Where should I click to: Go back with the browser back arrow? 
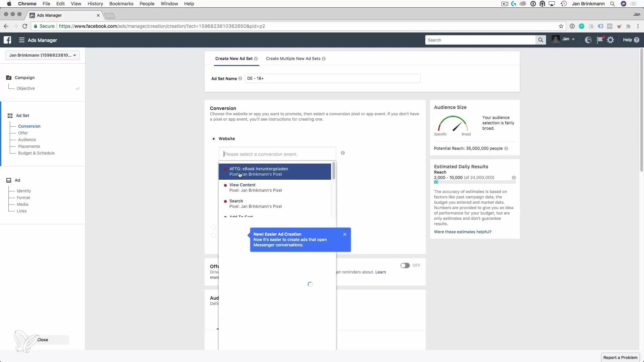point(6,26)
